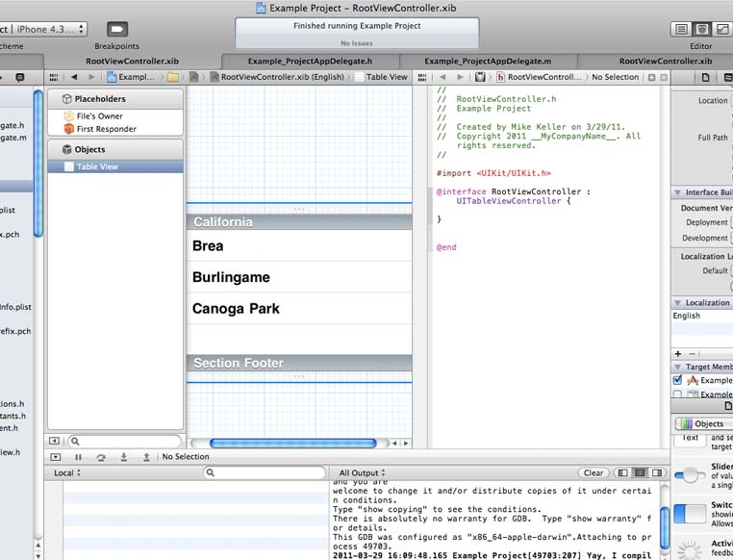Image resolution: width=733 pixels, height=560 pixels.
Task: Switch to the first RootViewController.xib tab
Action: (133, 62)
